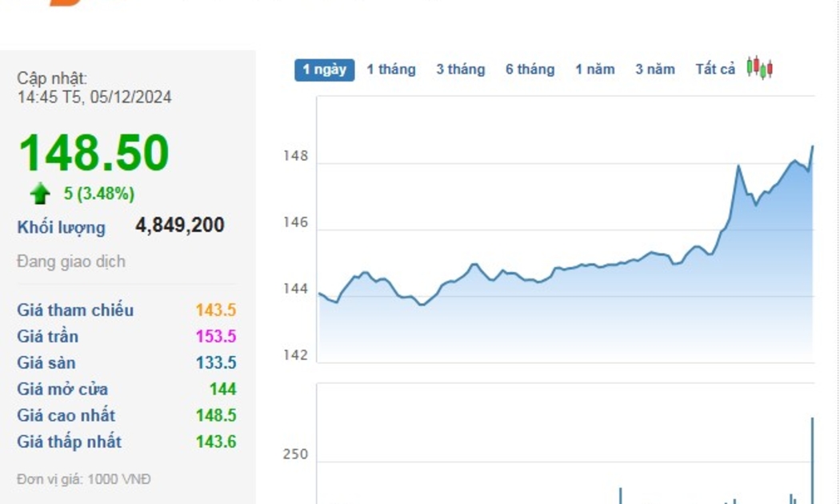Select the Khối lượng value 4,849,200

point(180,226)
